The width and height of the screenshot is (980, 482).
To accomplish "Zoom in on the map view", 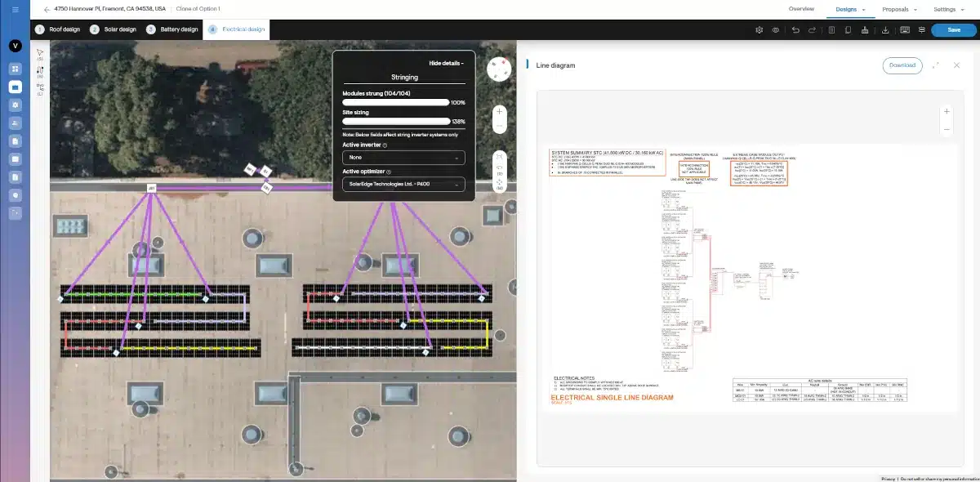I will click(x=499, y=111).
